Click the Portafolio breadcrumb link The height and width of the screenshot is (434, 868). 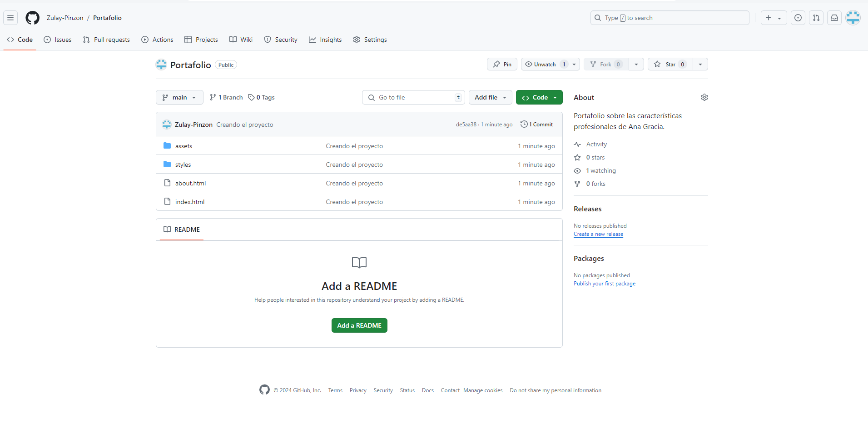point(107,18)
